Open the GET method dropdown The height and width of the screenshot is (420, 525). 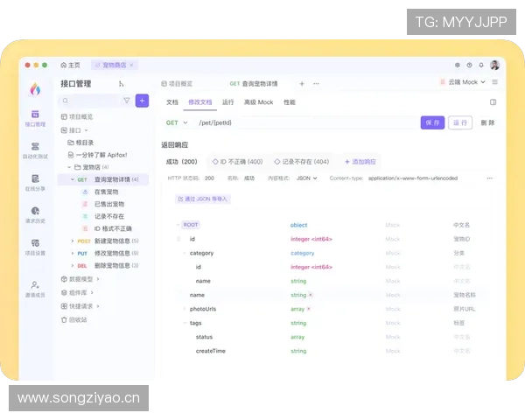177,122
